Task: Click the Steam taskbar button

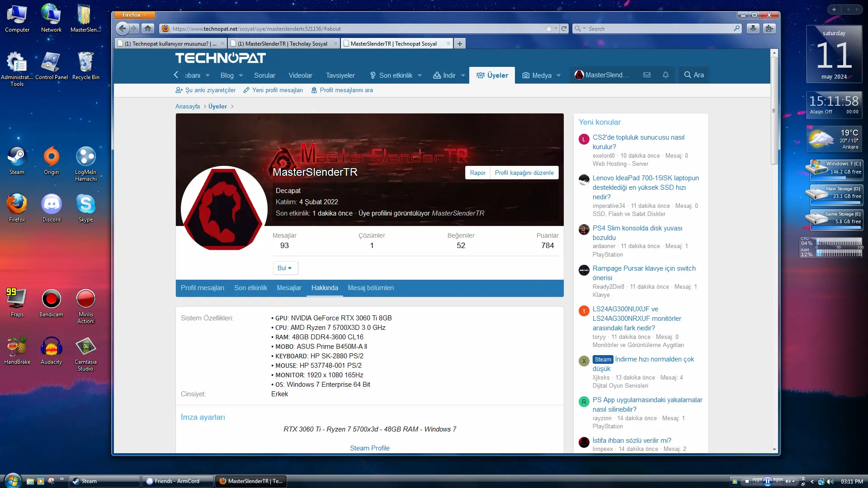Action: (x=104, y=481)
